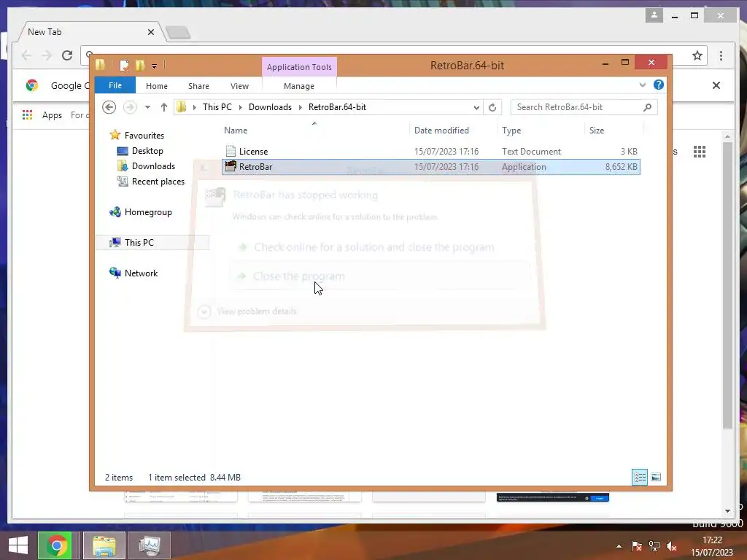Go up one folder level arrow
747x560 pixels.
coord(164,107)
